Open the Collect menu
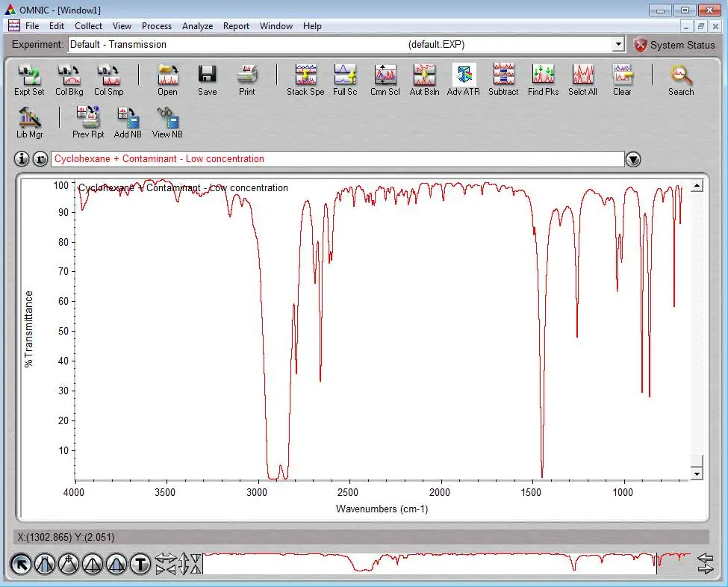This screenshot has height=587, width=728. pos(88,26)
